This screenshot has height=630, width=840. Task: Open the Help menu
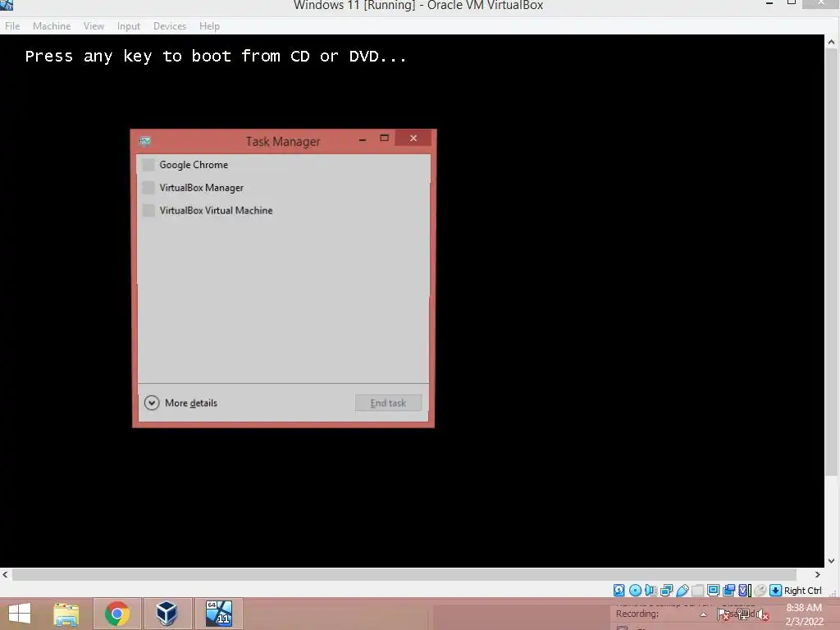[x=209, y=25]
